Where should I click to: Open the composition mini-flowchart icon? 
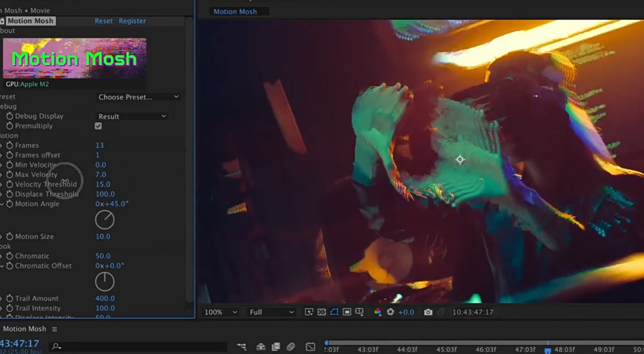pyautogui.click(x=241, y=347)
